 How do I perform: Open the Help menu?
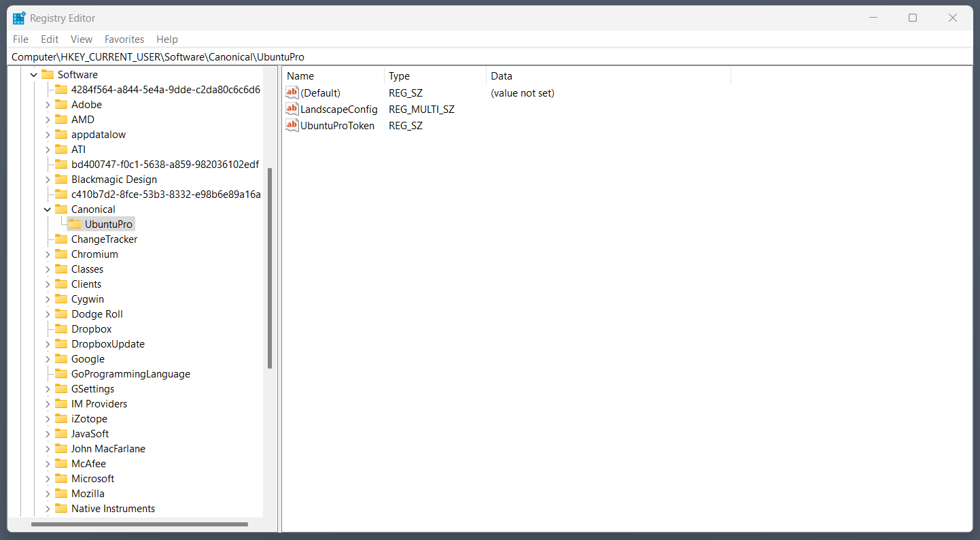[167, 39]
